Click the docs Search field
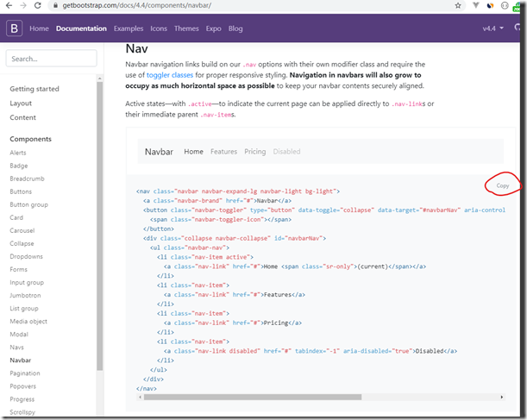The image size is (527, 420). pyautogui.click(x=52, y=59)
